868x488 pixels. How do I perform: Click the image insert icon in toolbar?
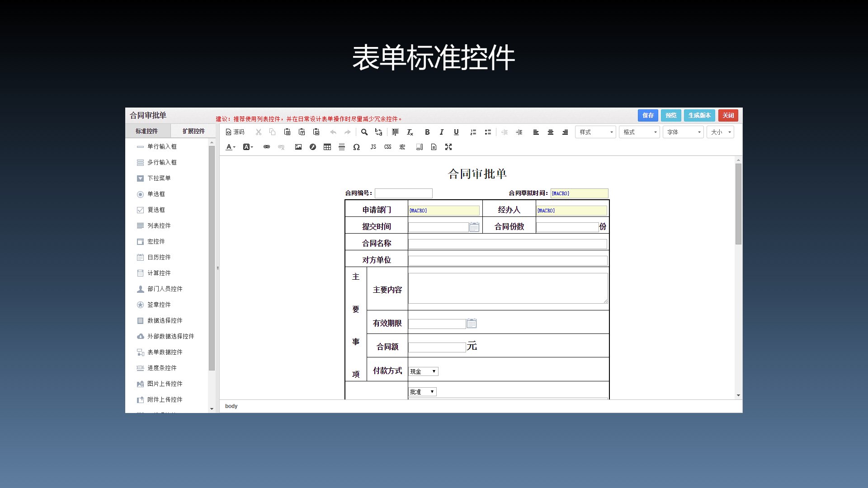point(298,147)
